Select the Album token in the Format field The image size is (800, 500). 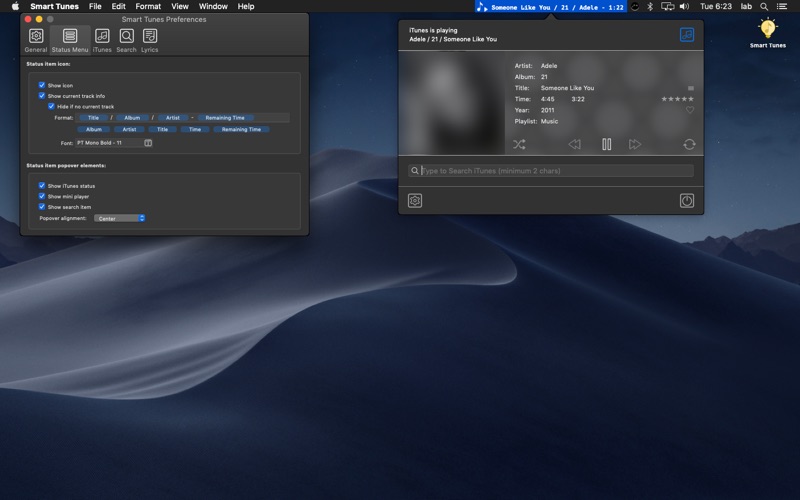tap(132, 118)
